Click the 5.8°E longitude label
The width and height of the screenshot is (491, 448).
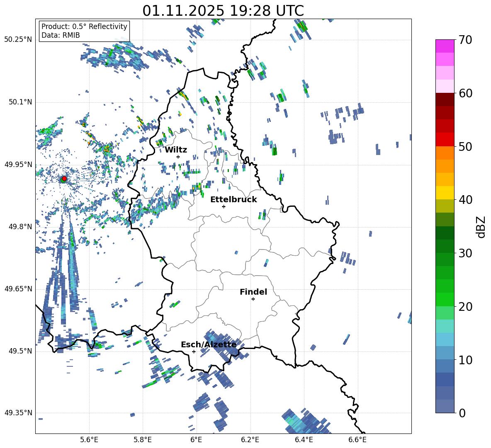(x=143, y=440)
